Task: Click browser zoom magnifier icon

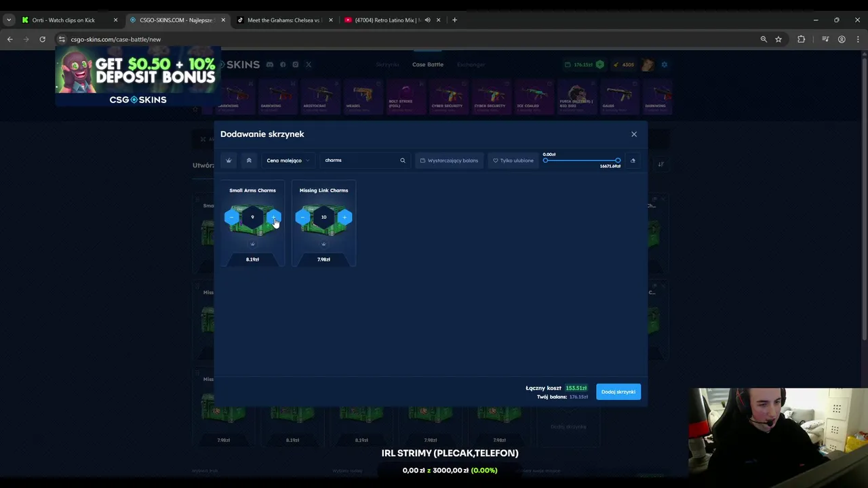Action: pos(764,39)
